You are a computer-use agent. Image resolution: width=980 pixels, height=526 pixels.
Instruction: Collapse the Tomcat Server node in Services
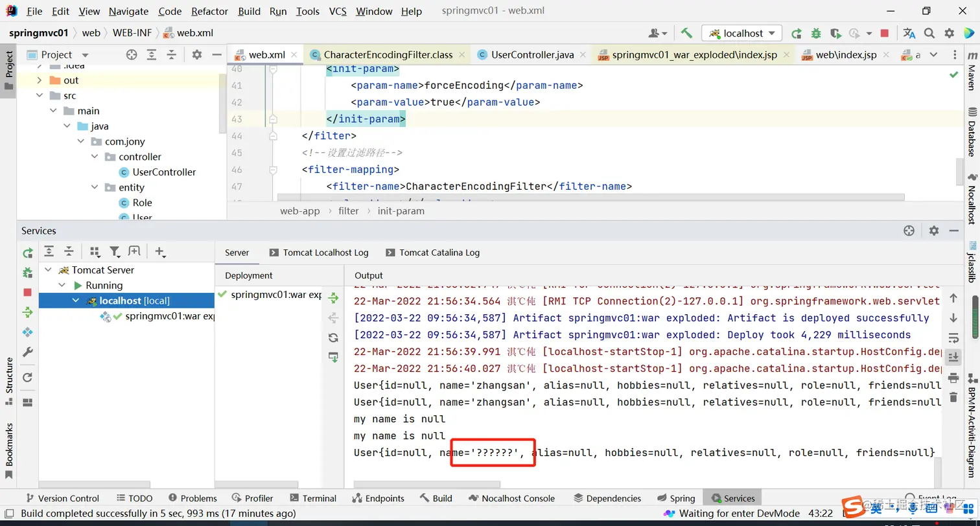[x=48, y=269]
